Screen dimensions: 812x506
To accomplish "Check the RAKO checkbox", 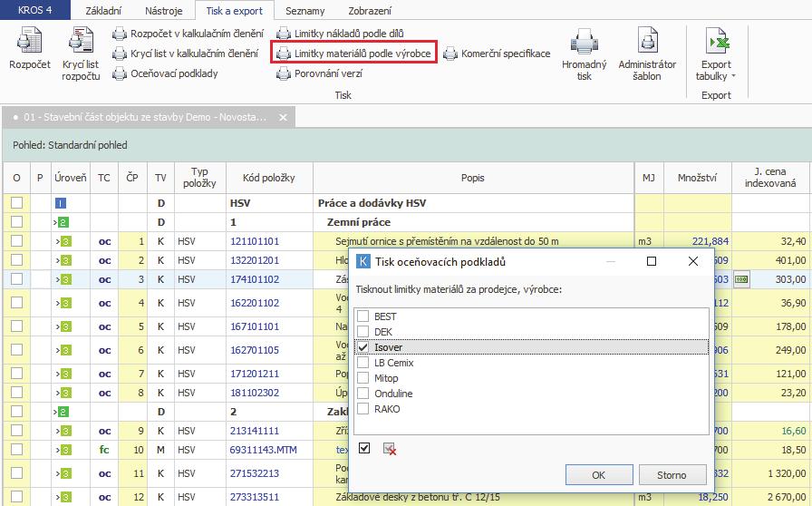I will pos(363,409).
